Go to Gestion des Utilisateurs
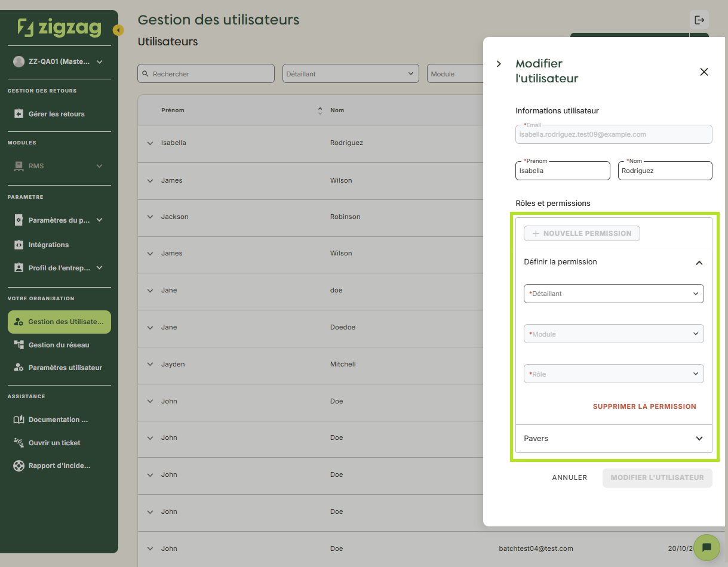Viewport: 728px width, 567px height. (x=59, y=322)
